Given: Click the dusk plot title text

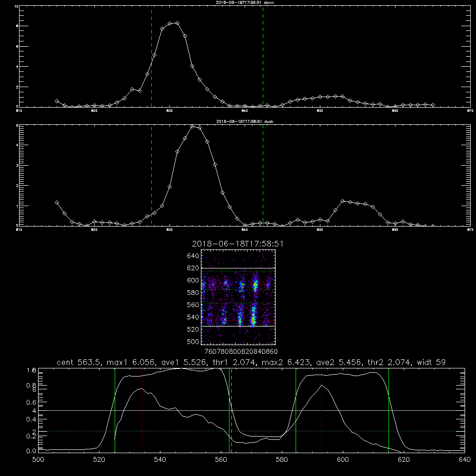Looking at the screenshot, I should click(245, 121).
